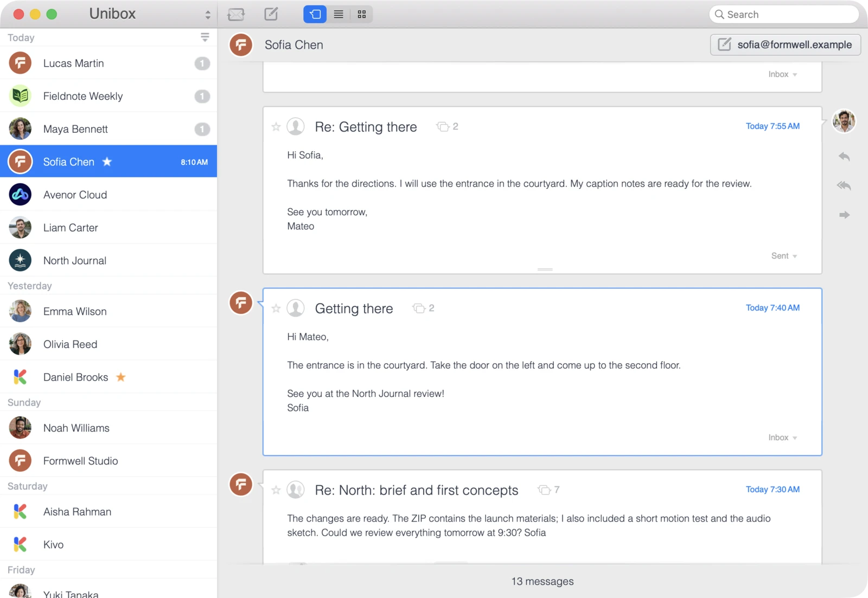Image resolution: width=868 pixels, height=598 pixels.
Task: Open Aisha Rahman conversation
Action: [x=108, y=512]
